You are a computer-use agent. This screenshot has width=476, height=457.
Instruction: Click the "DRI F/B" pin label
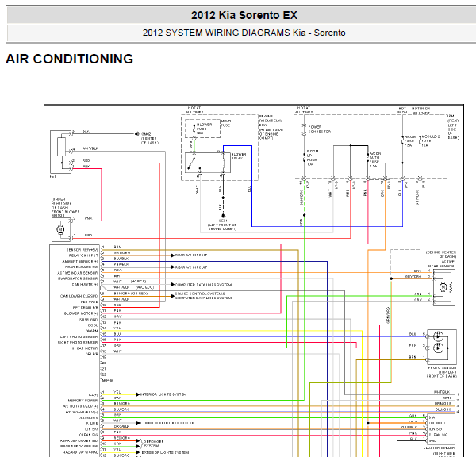tap(91, 354)
